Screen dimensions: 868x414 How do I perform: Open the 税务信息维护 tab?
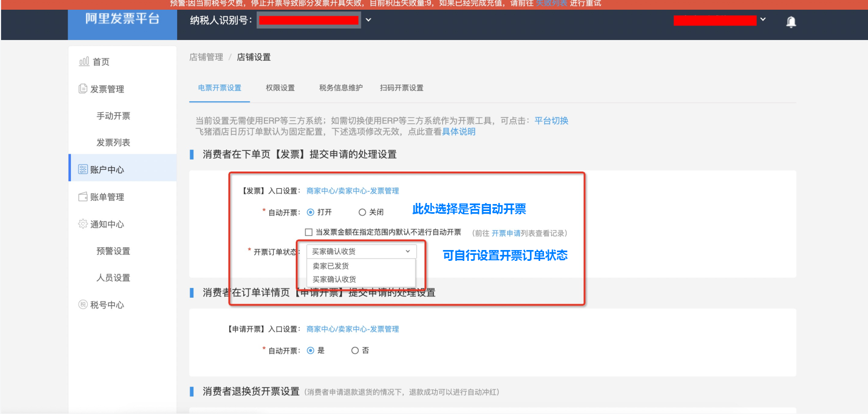click(x=341, y=88)
